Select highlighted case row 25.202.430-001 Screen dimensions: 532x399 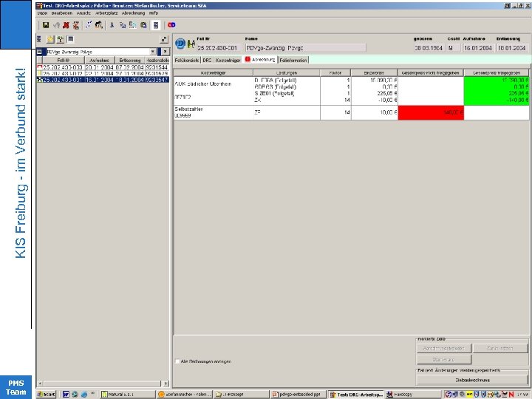(103, 80)
